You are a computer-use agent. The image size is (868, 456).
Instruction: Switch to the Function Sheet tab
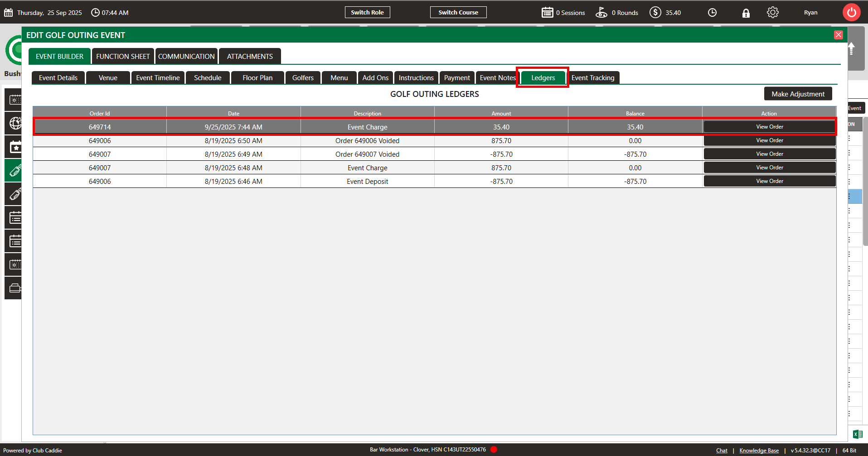tap(123, 57)
